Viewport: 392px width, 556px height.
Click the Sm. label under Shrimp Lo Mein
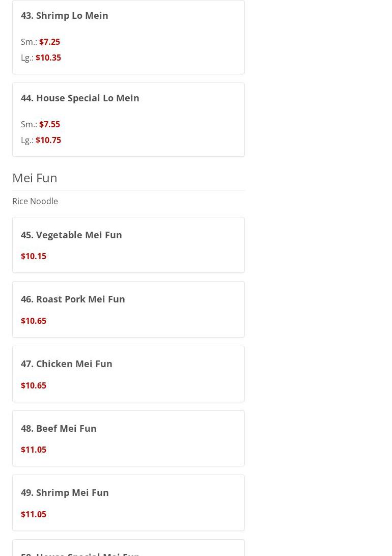[x=29, y=42]
